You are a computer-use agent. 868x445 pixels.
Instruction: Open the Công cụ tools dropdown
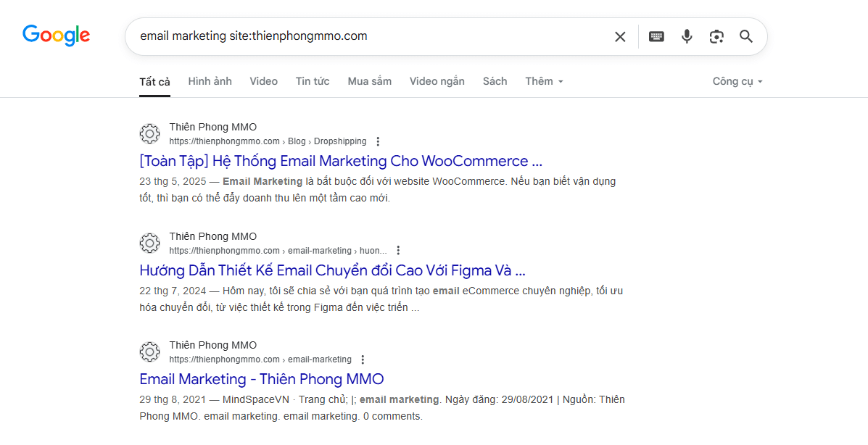pos(737,81)
